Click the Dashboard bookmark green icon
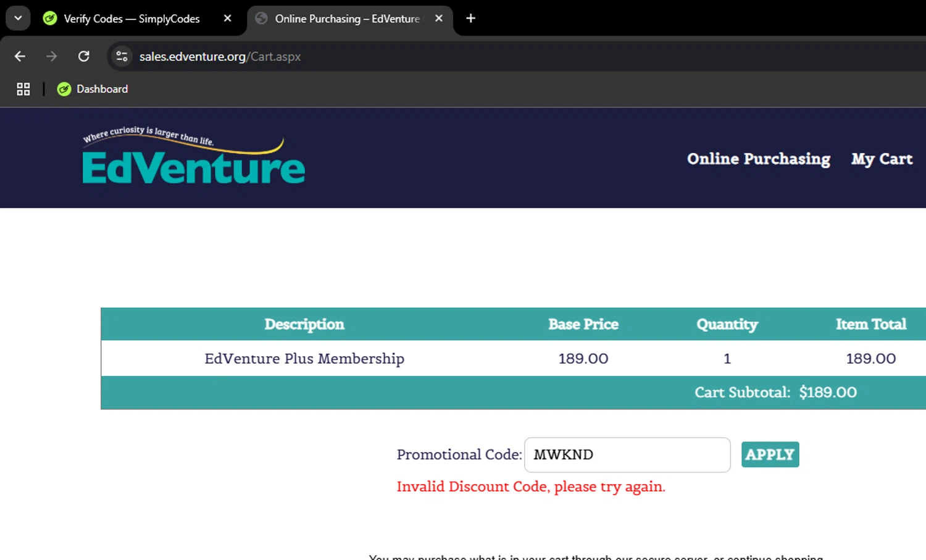 tap(64, 89)
